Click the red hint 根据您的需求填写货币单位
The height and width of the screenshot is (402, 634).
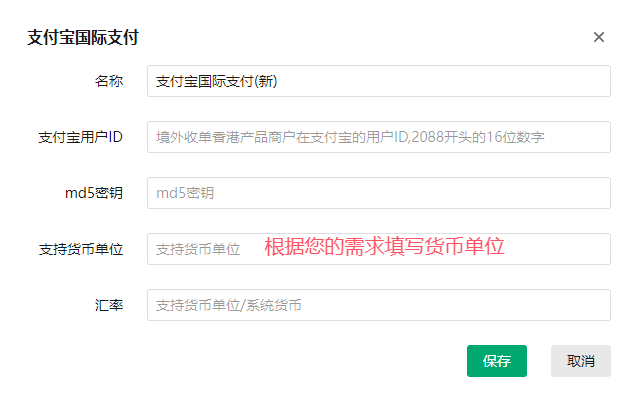tap(384, 246)
